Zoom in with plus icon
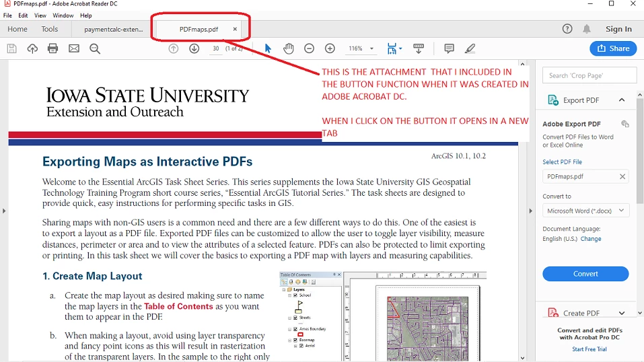The height and width of the screenshot is (362, 644). tap(330, 48)
